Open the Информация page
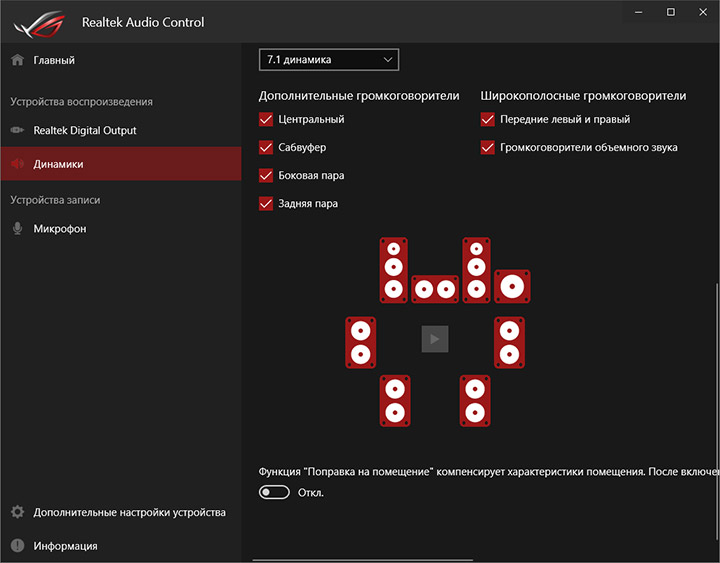720x563 pixels. tap(65, 546)
